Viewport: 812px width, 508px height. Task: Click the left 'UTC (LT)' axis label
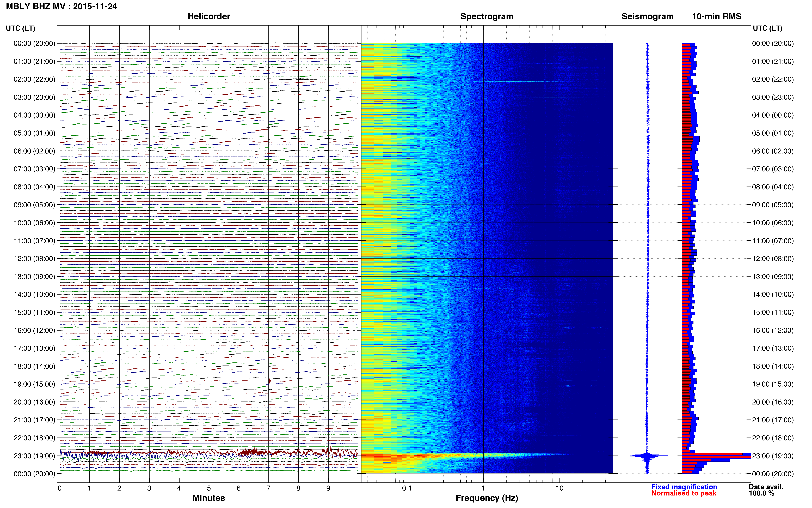coord(21,28)
